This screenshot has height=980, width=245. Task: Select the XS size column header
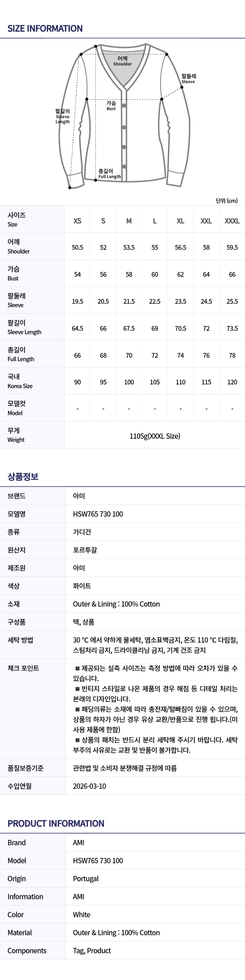pos(77,221)
